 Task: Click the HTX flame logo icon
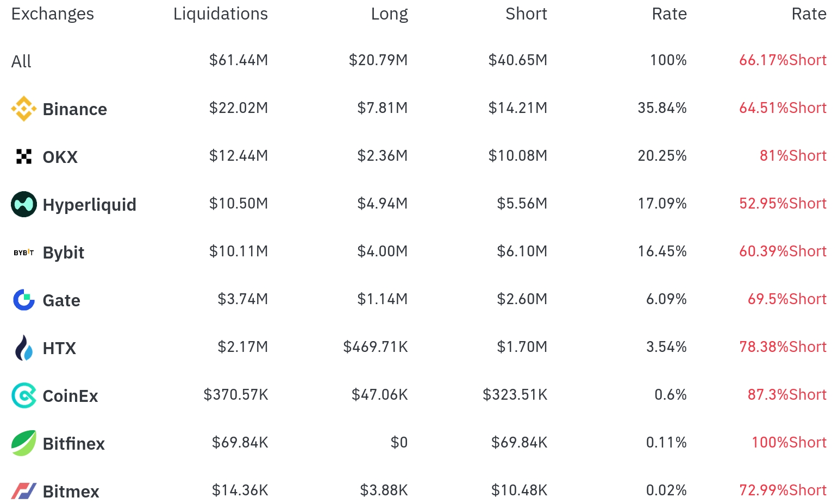(x=23, y=348)
